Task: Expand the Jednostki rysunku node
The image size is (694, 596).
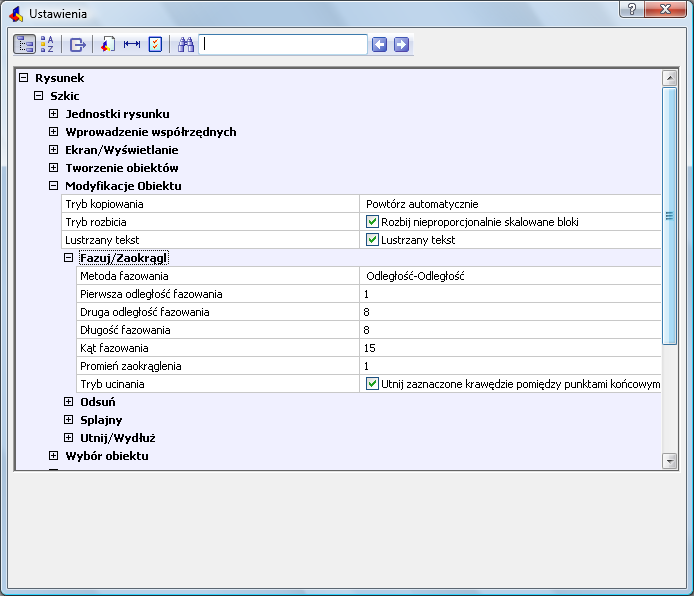Action: pyautogui.click(x=53, y=114)
